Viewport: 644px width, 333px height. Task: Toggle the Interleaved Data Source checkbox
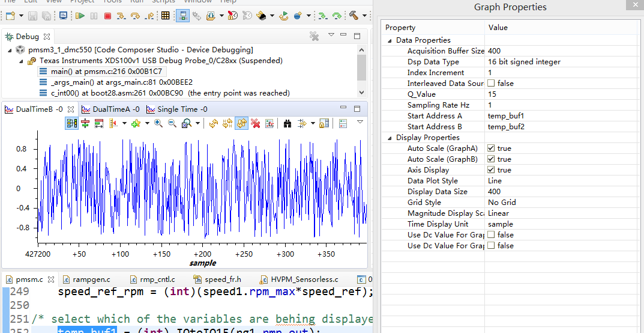[491, 84]
